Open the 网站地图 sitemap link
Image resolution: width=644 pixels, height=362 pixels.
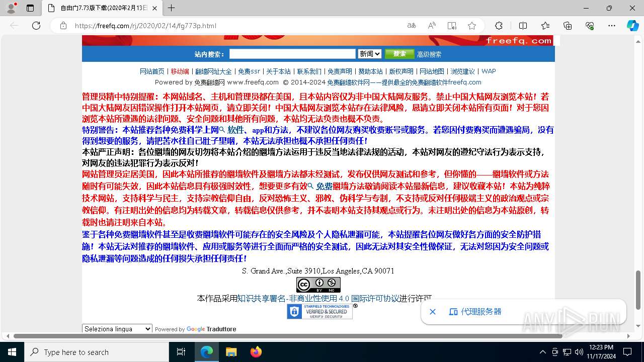432,71
